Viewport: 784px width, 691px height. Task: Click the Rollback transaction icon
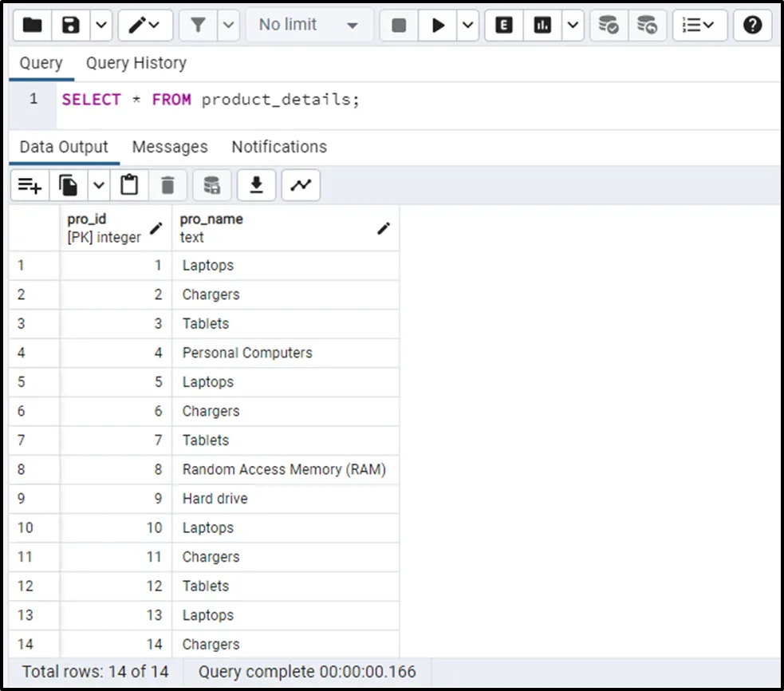pos(647,26)
